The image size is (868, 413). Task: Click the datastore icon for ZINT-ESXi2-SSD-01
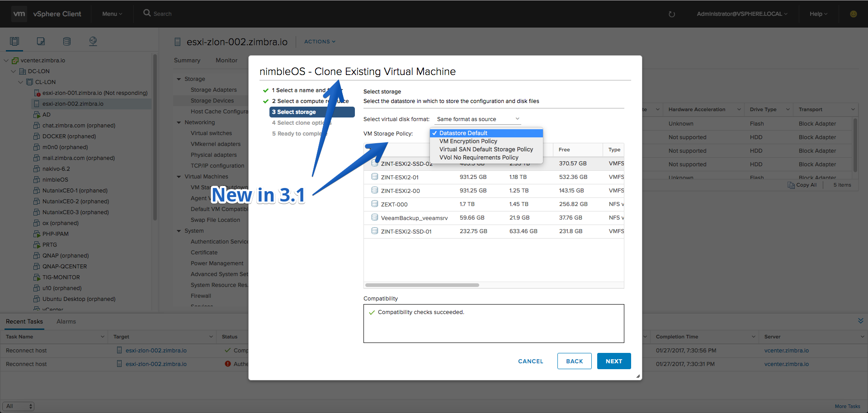[375, 231]
